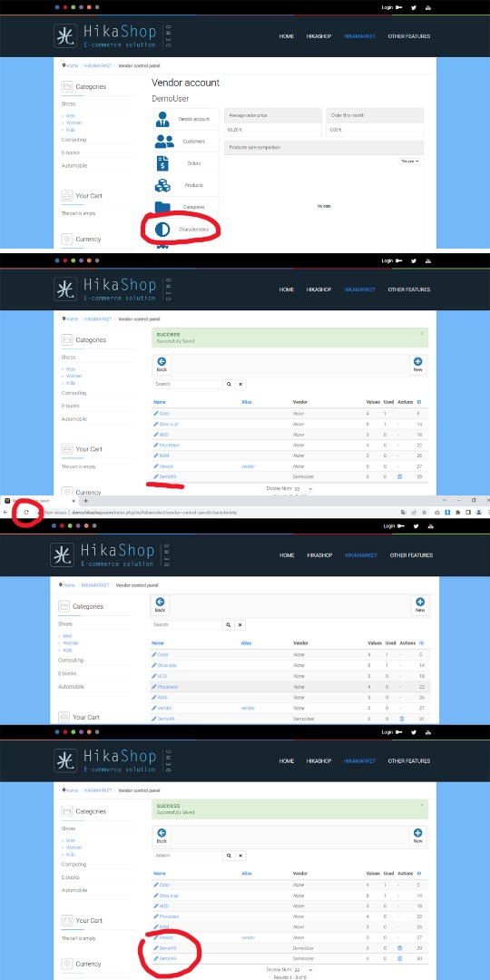The width and height of the screenshot is (490, 980).
Task: Open the Demo99 entry with ID 30
Action: click(168, 958)
